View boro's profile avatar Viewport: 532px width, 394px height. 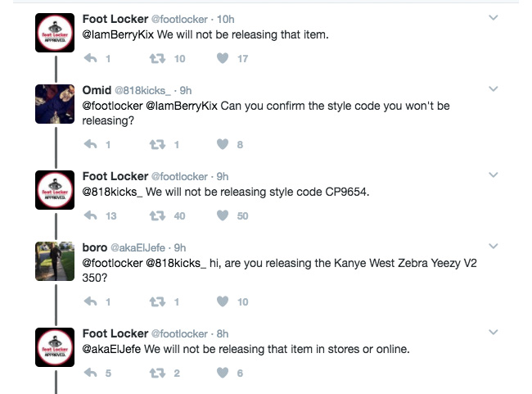(x=56, y=261)
